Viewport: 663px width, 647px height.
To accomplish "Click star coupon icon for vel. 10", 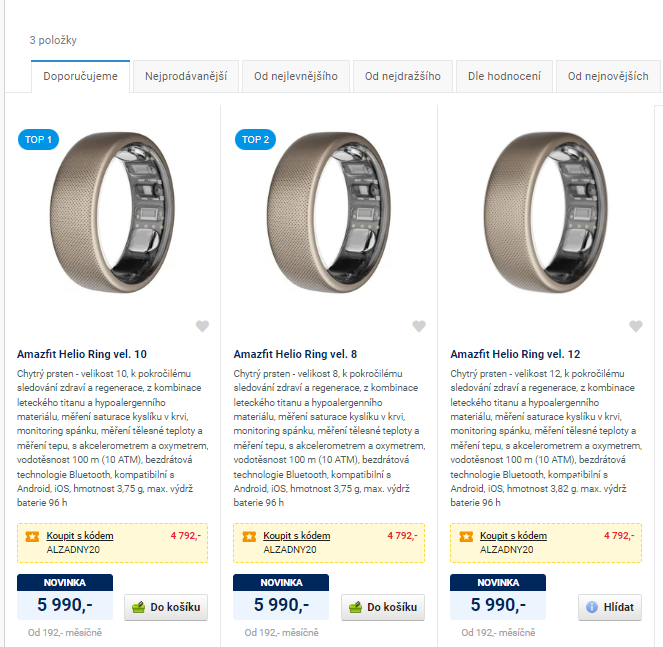I will pos(32,537).
